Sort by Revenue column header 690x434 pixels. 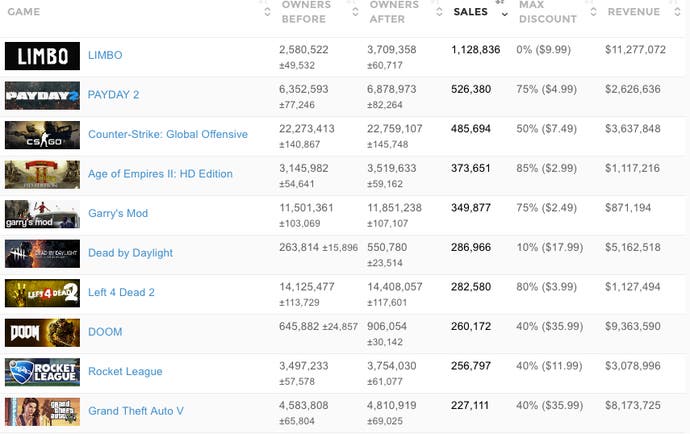point(634,12)
